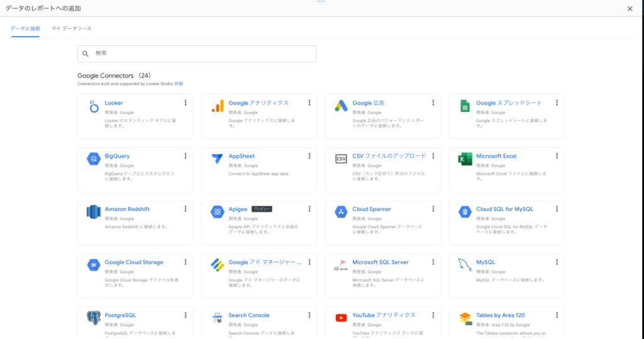The image size is (644, 339).
Task: Click the drag handle dots at the dialog's top
Action: tap(320, 2)
